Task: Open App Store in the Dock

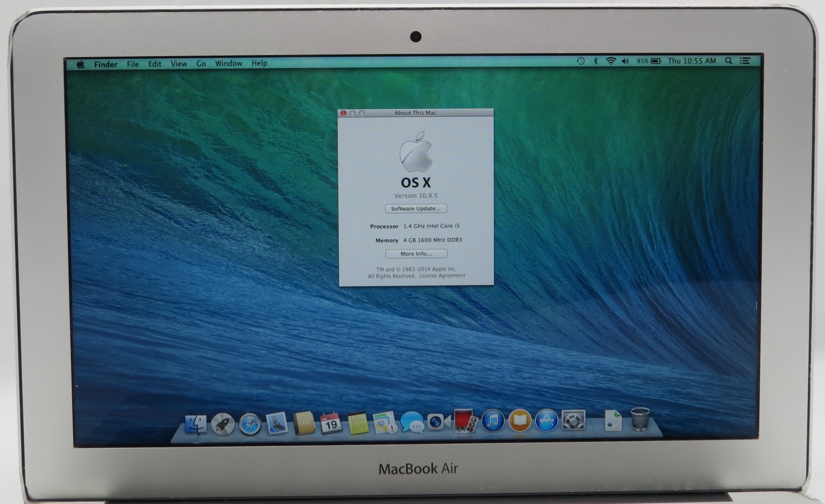Action: [x=547, y=421]
